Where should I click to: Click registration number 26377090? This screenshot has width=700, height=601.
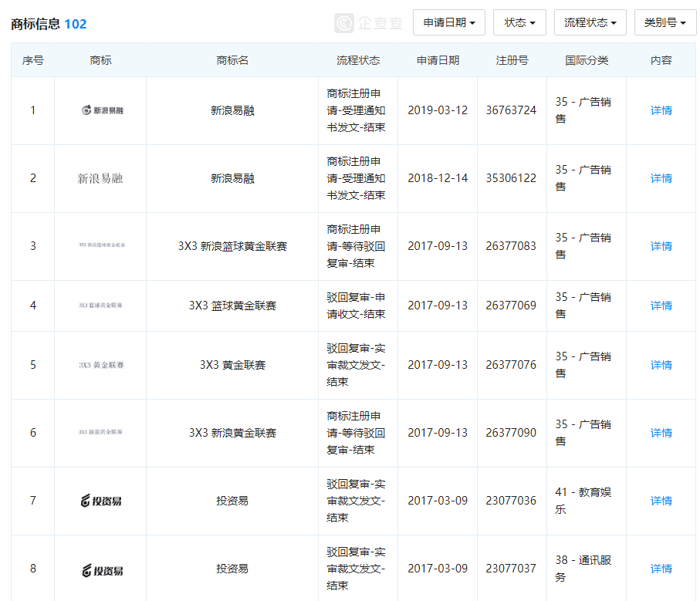(x=511, y=432)
